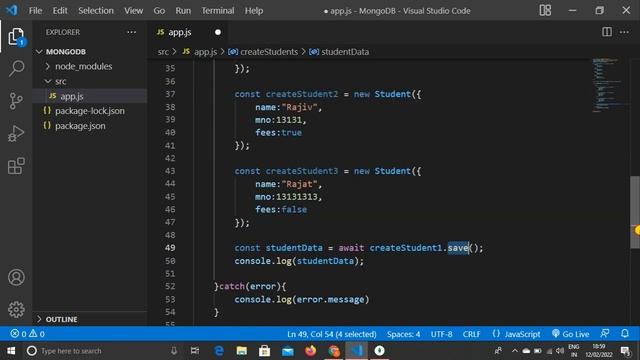Open the Explorer view in activity bar
This screenshot has height=360, width=640.
pyautogui.click(x=16, y=37)
